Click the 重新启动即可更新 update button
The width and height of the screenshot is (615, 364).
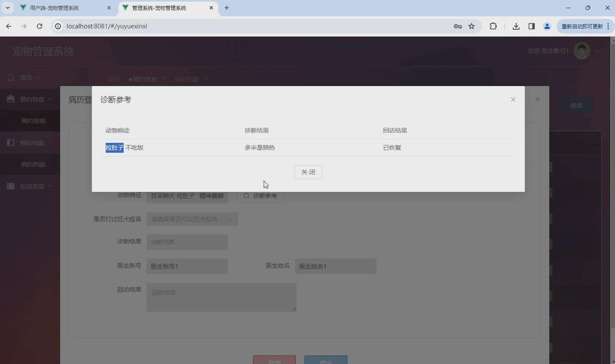(583, 26)
